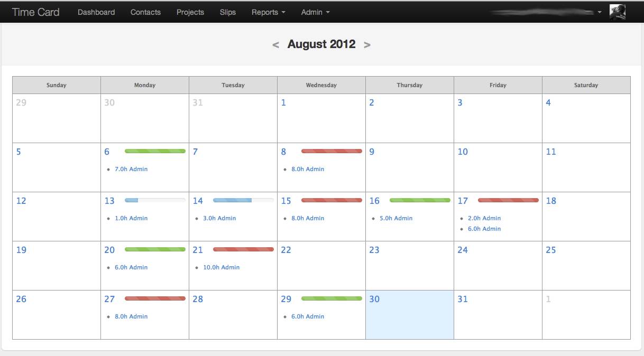Open the Dashboard page

[96, 12]
